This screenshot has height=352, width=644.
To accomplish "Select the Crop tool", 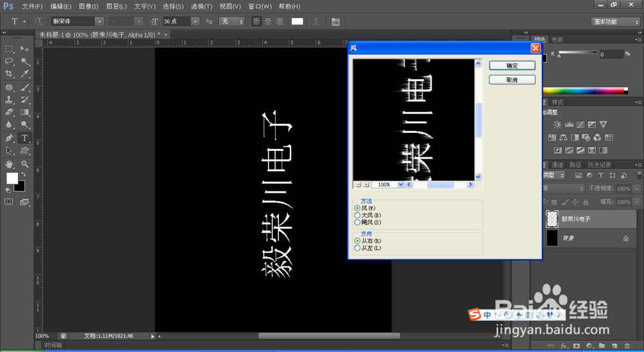I will [x=9, y=73].
